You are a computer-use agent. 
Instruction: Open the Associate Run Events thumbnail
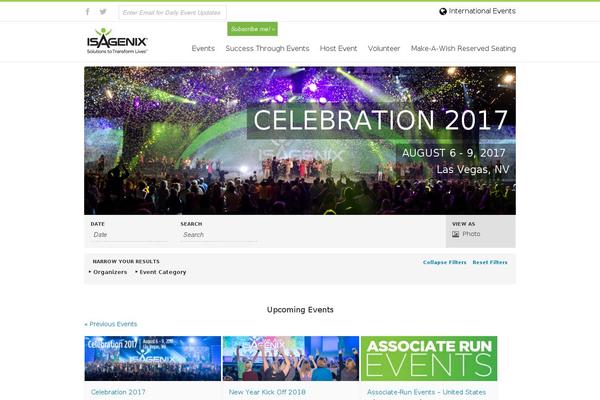429,359
